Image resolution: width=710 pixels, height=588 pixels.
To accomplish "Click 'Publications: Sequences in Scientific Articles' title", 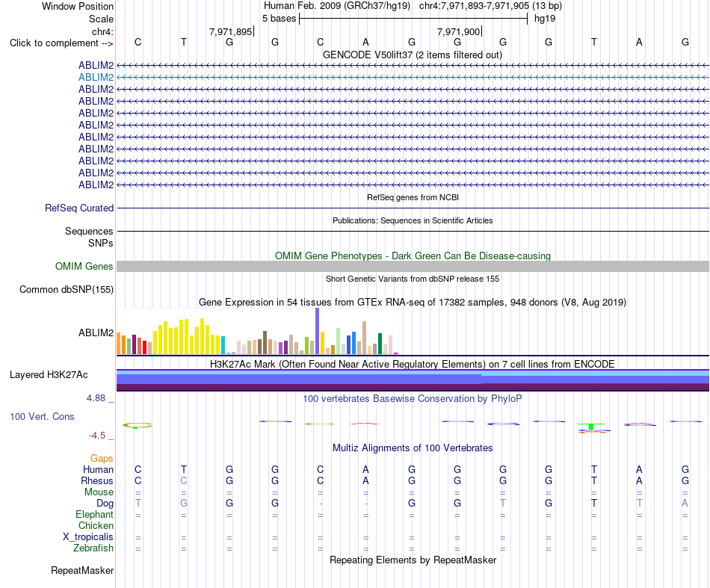I will 413,220.
